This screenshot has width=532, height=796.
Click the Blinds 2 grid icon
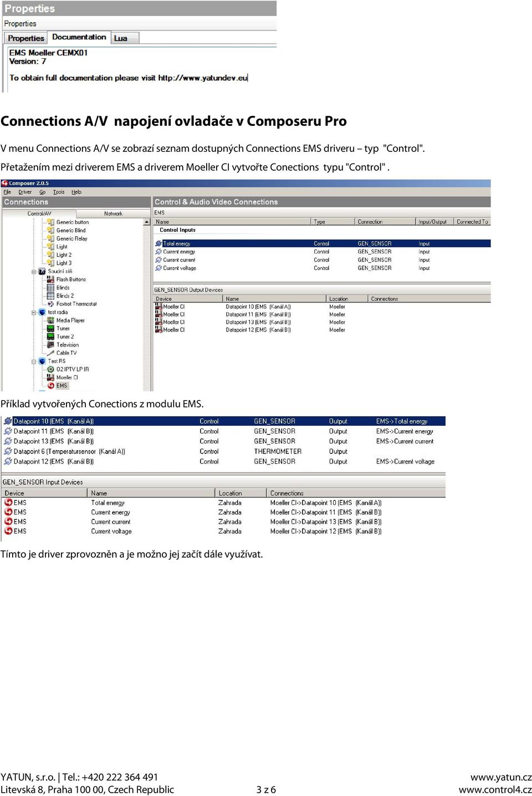pos(50,296)
